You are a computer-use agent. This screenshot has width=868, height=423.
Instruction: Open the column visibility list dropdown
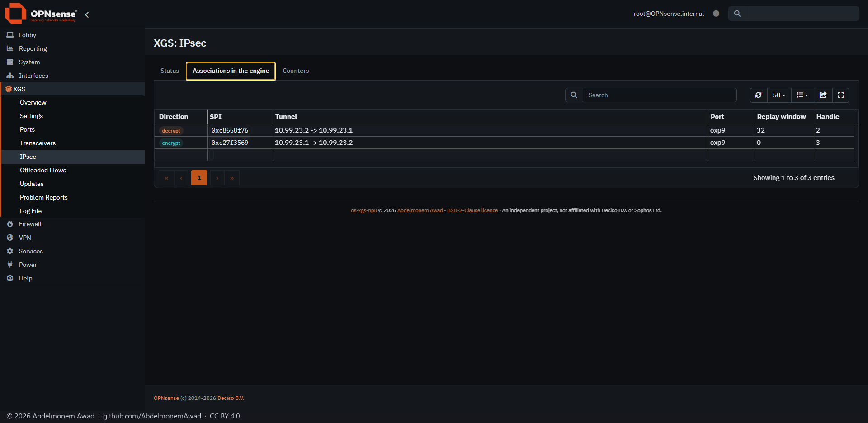802,95
